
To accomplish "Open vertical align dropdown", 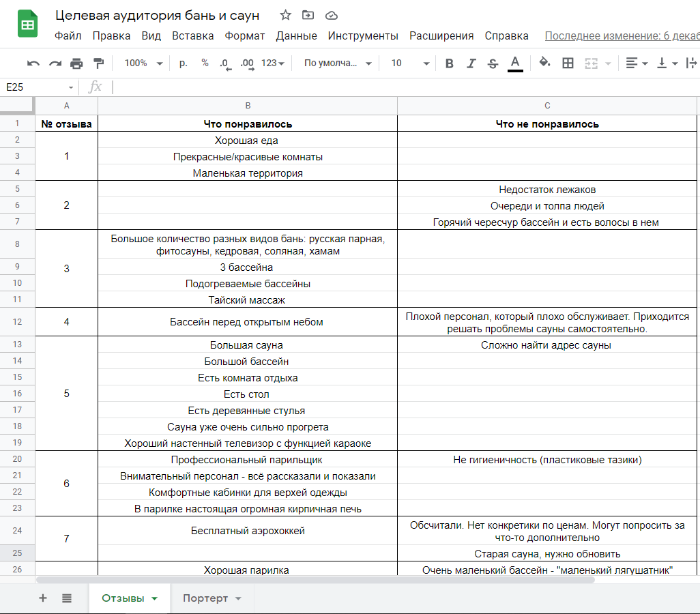I will [x=667, y=63].
